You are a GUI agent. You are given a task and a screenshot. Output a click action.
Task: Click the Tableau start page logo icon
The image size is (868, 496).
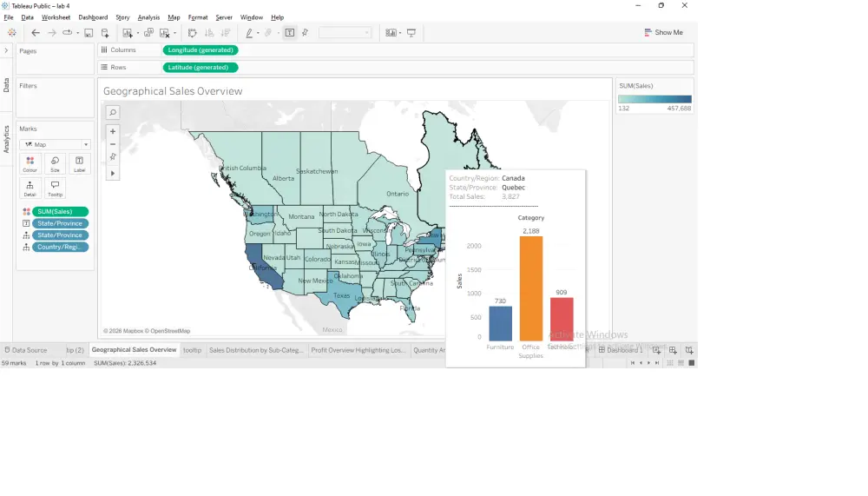11,33
